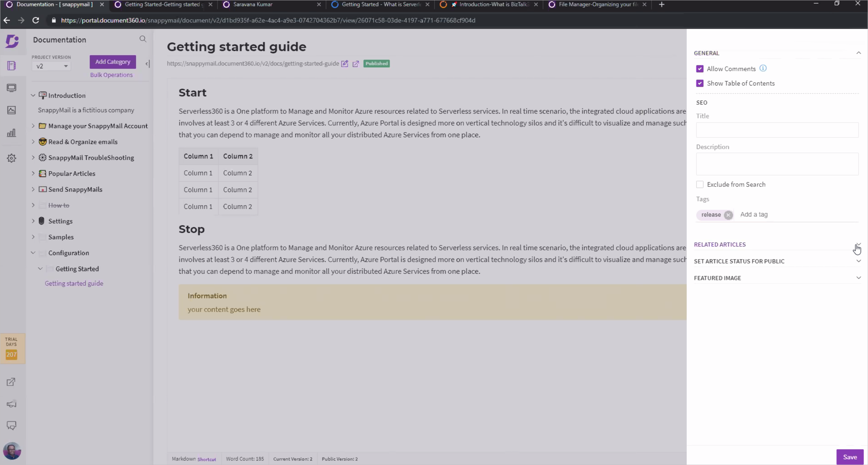The width and height of the screenshot is (868, 465).
Task: Switch to File Manager-Organizing your files tab
Action: [598, 4]
